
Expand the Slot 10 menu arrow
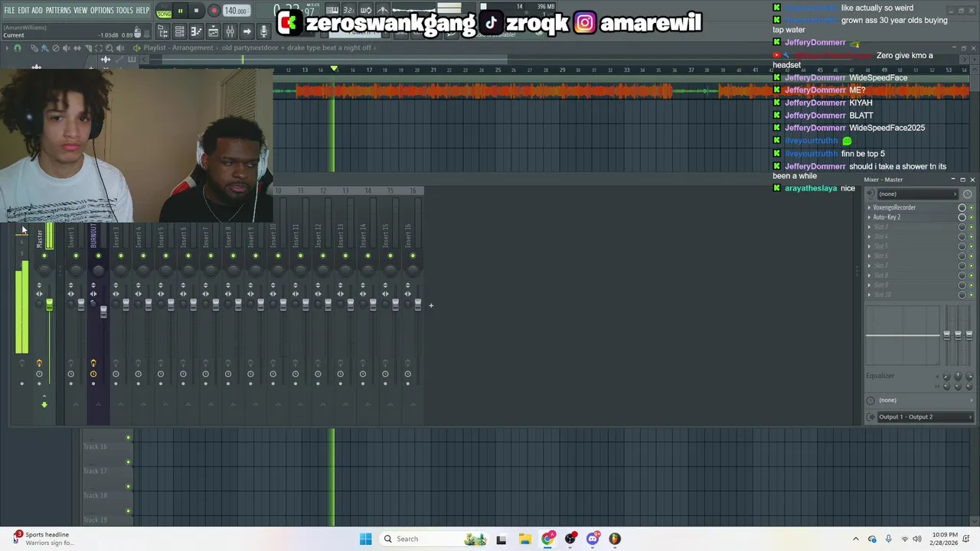click(869, 295)
